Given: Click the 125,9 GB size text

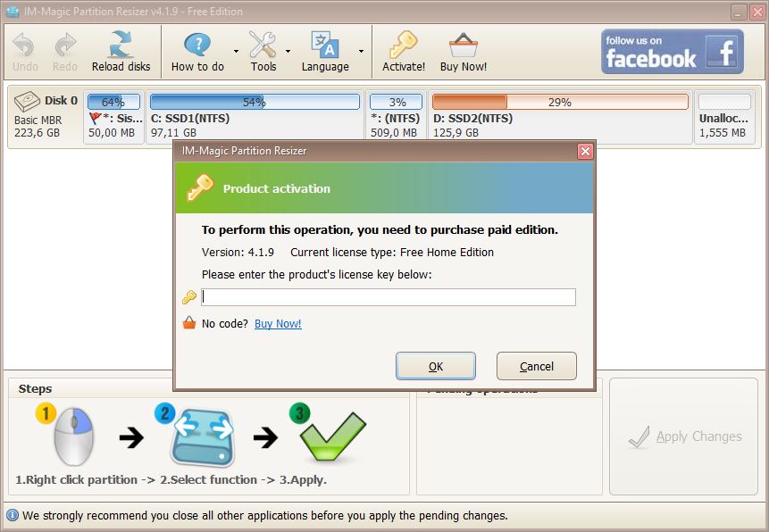Looking at the screenshot, I should (456, 133).
